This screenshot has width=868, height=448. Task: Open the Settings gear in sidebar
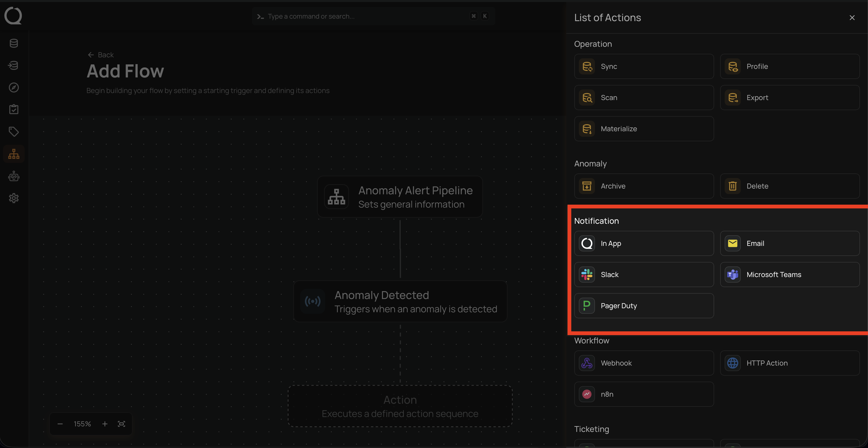tap(14, 198)
